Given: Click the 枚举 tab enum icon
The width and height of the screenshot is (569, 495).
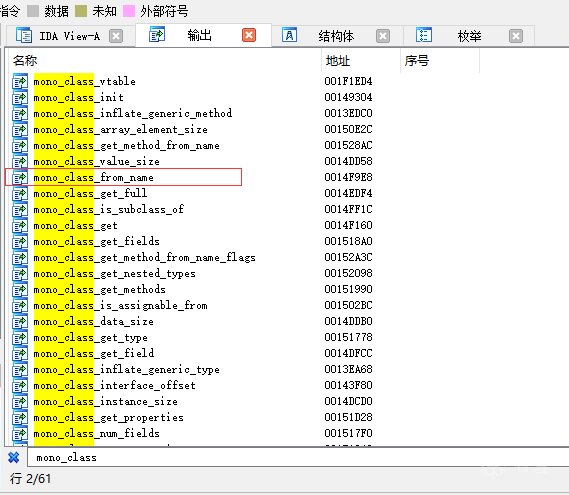Looking at the screenshot, I should click(x=423, y=35).
